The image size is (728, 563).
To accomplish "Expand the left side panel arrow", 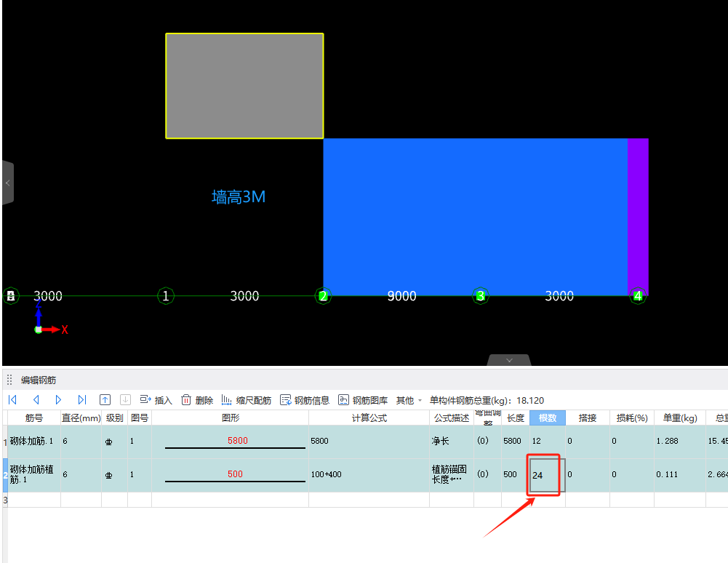I will click(8, 183).
